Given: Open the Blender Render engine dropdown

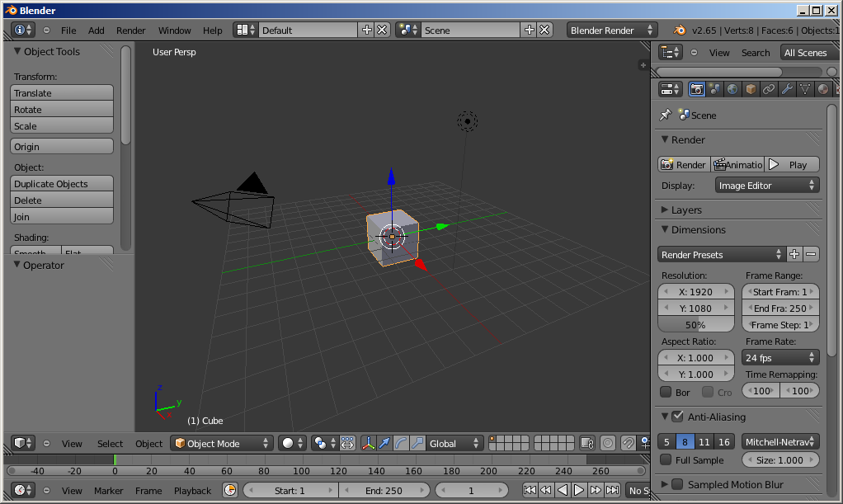Looking at the screenshot, I should click(x=612, y=31).
